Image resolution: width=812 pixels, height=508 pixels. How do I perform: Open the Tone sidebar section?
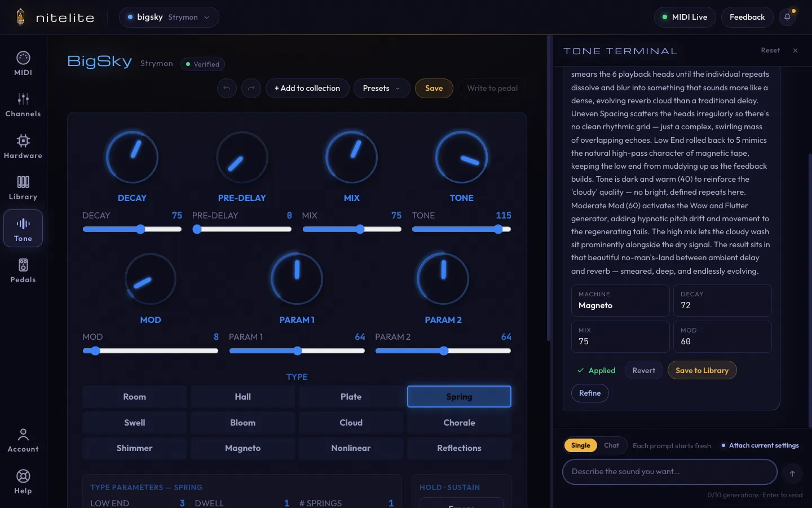tap(23, 229)
